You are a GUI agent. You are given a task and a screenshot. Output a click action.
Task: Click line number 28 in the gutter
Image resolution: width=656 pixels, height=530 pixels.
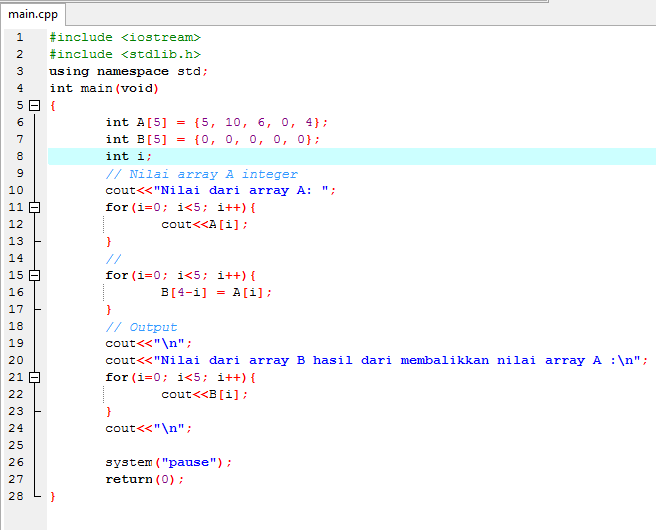point(16,496)
